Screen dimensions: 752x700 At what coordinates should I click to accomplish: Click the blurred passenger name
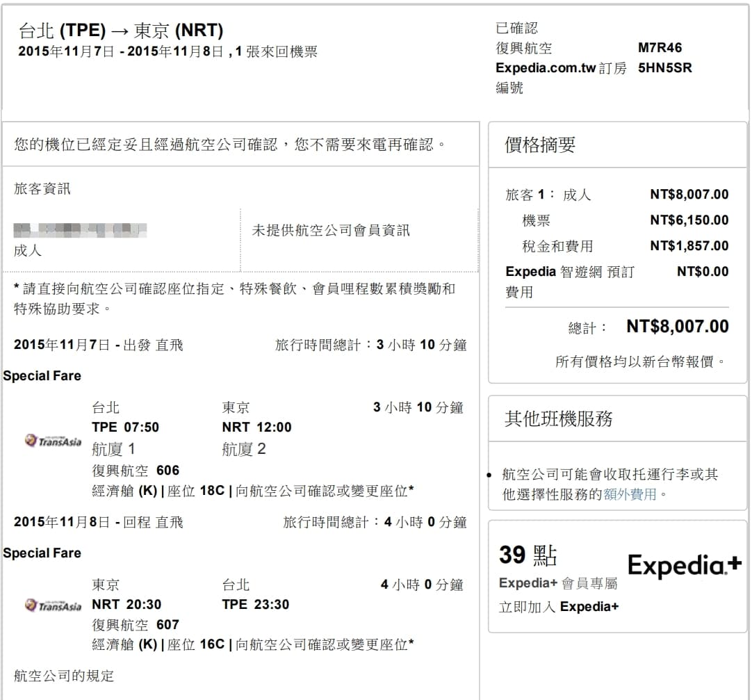[80, 230]
